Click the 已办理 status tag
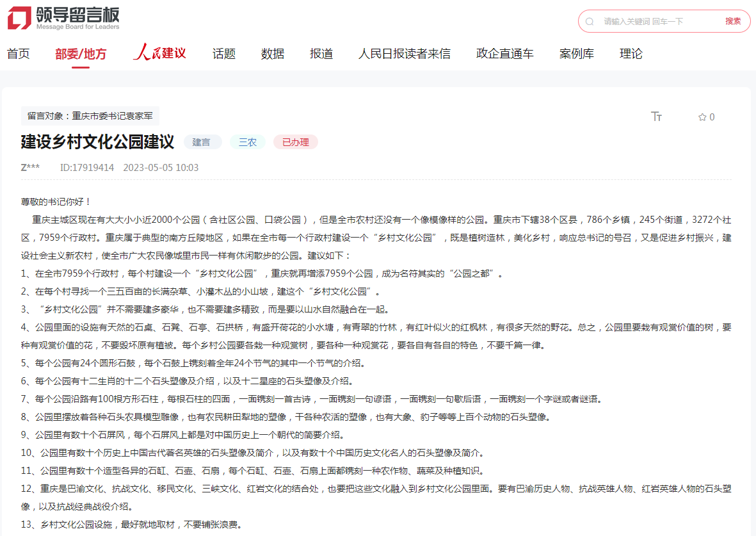756x536 pixels. pos(295,142)
